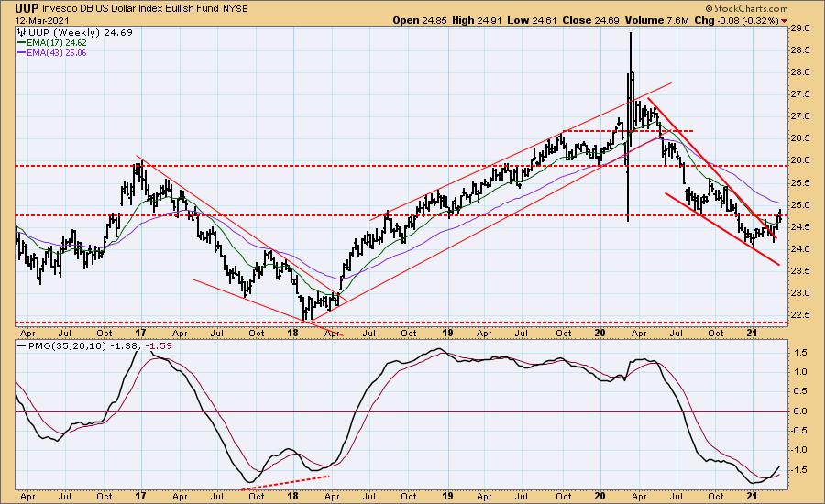Click the -1.5 label on PMO axis
Image resolution: width=825 pixels, height=504 pixels.
[x=799, y=469]
